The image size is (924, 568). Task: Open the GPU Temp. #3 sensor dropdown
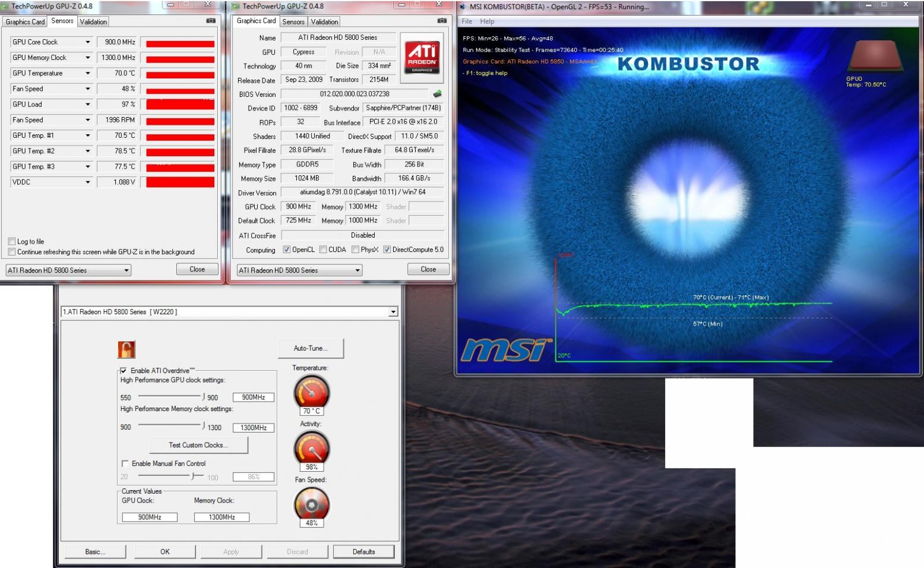88,166
